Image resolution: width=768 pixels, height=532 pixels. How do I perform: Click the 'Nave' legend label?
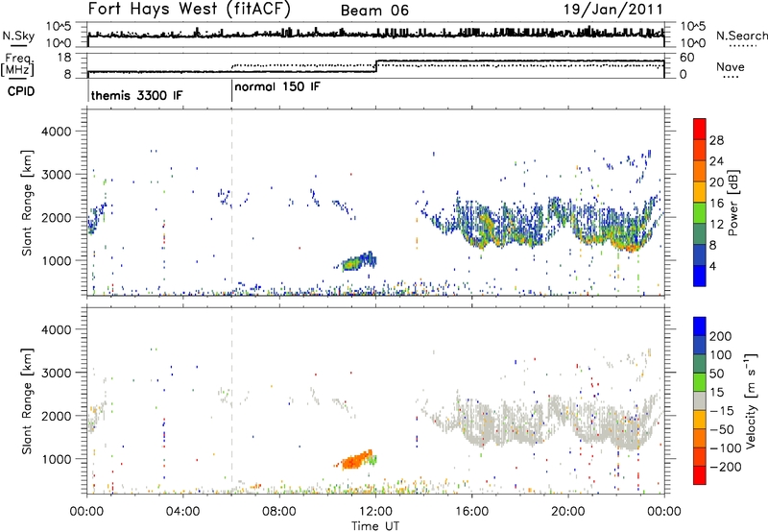(731, 66)
